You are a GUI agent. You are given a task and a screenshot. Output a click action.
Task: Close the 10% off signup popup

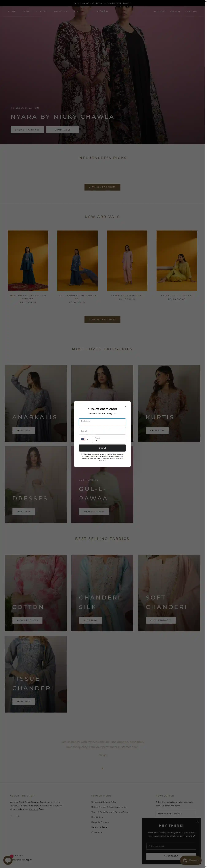(125, 406)
